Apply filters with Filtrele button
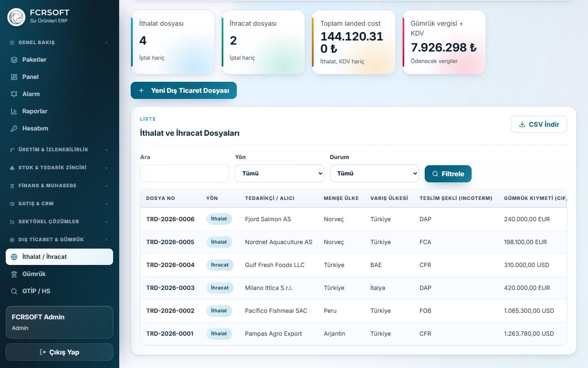Viewport: 588px width, 368px height. pos(448,174)
